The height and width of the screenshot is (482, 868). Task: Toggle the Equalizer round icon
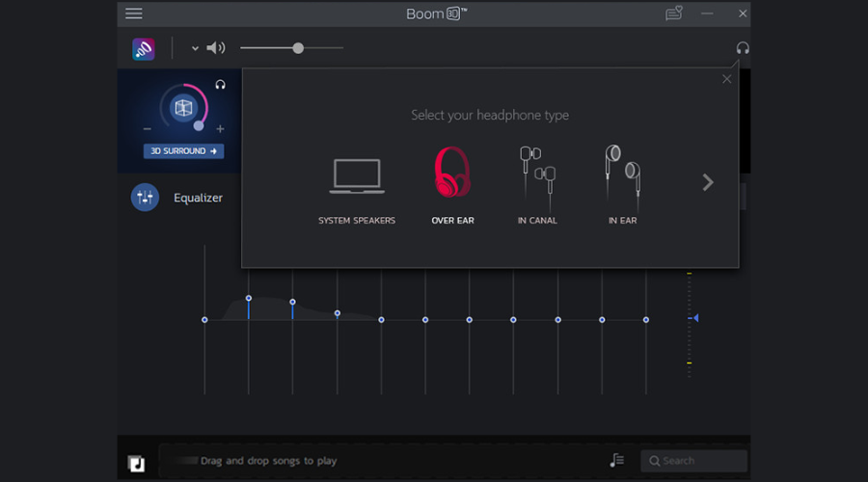click(145, 197)
